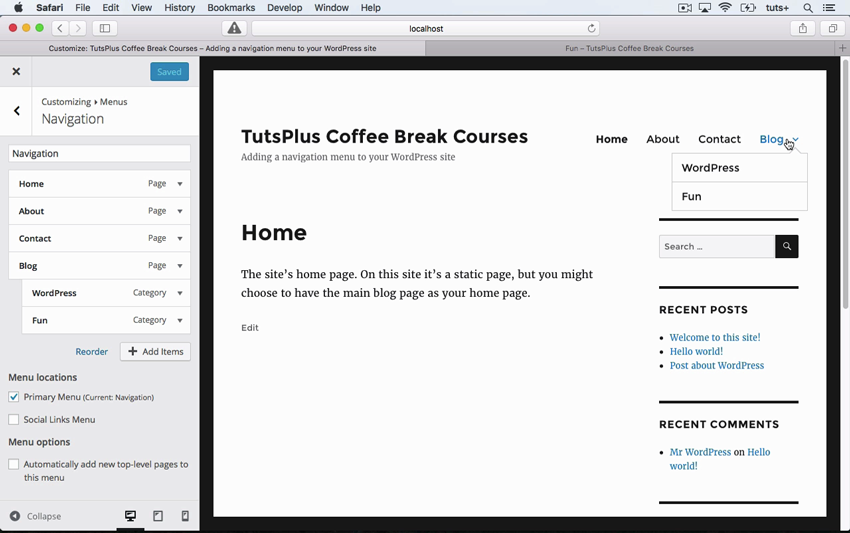
Task: Open the History menu
Action: pyautogui.click(x=179, y=8)
